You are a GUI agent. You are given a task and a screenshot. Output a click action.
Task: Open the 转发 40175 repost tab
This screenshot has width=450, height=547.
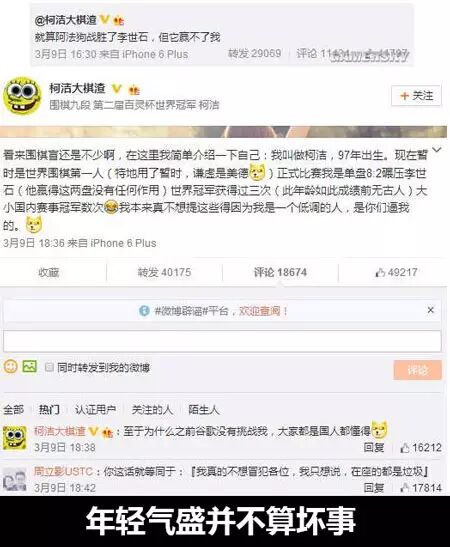pyautogui.click(x=164, y=272)
